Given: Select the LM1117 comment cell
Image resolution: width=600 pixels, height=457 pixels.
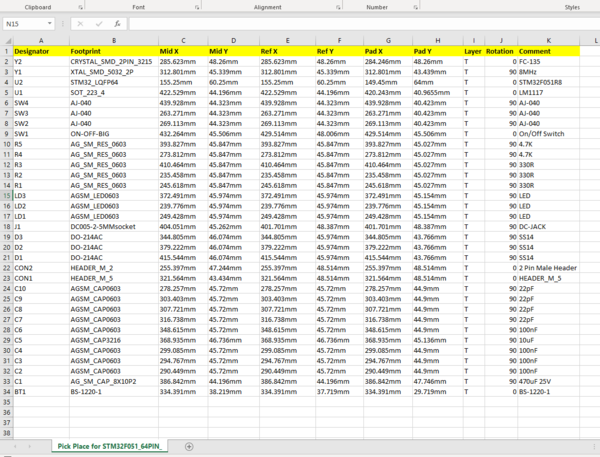Looking at the screenshot, I should coord(548,93).
